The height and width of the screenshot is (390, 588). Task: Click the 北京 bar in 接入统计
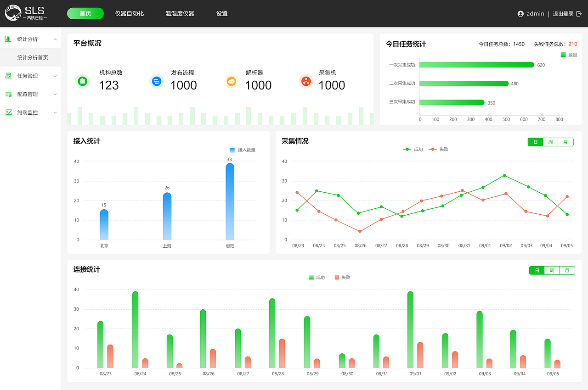coord(104,224)
